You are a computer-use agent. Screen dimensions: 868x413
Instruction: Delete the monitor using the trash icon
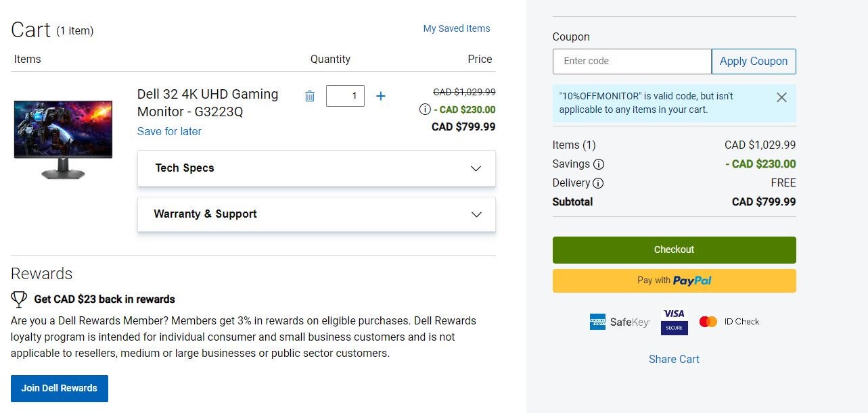(x=310, y=95)
